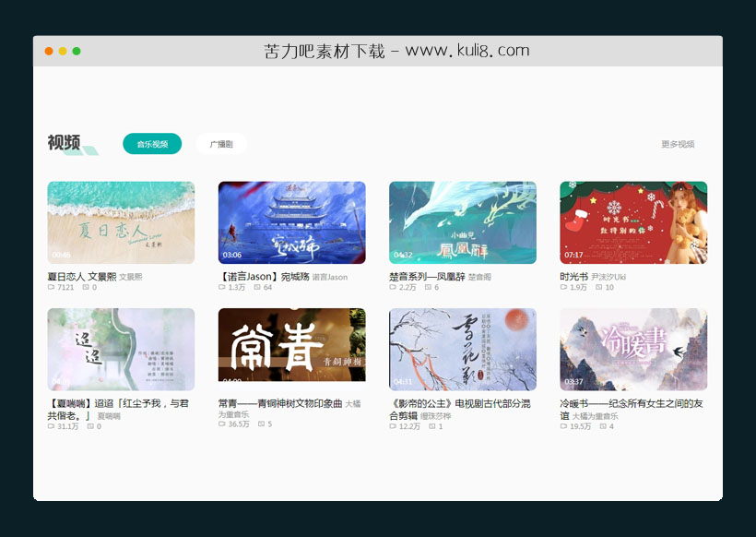This screenshot has width=756, height=537.
Task: Click the view-count icon under 楚音系列—凤凰辞
Action: [x=391, y=288]
